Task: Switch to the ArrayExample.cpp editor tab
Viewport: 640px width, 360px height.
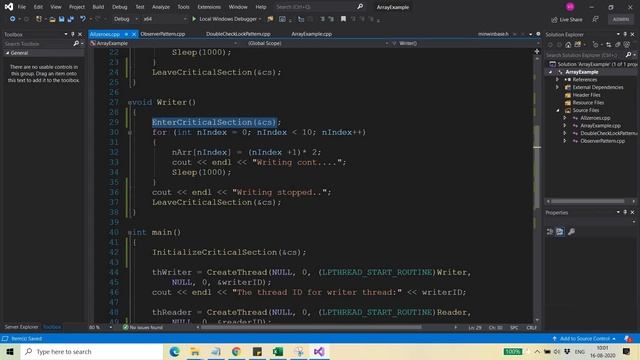Action: [x=311, y=34]
